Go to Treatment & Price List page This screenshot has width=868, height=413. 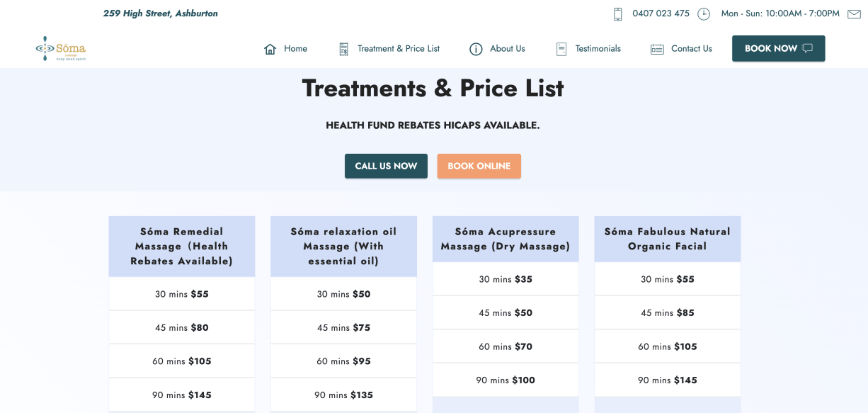coord(398,49)
